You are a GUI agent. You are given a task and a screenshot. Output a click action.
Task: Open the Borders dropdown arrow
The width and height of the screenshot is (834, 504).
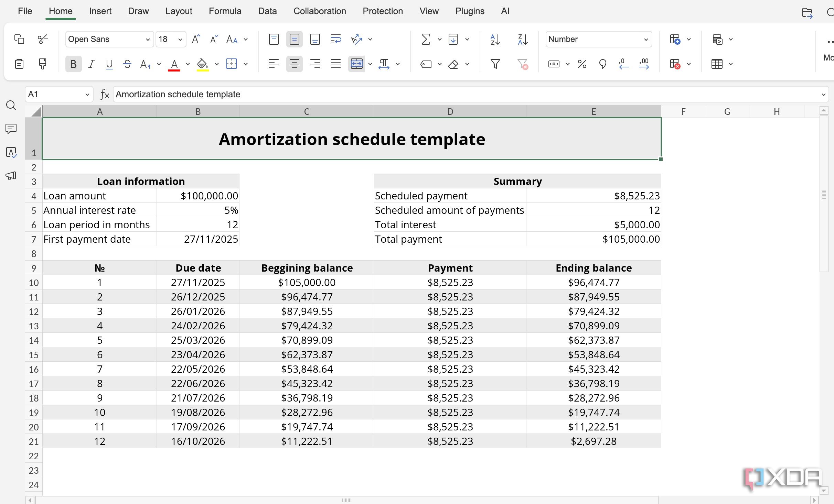(246, 64)
